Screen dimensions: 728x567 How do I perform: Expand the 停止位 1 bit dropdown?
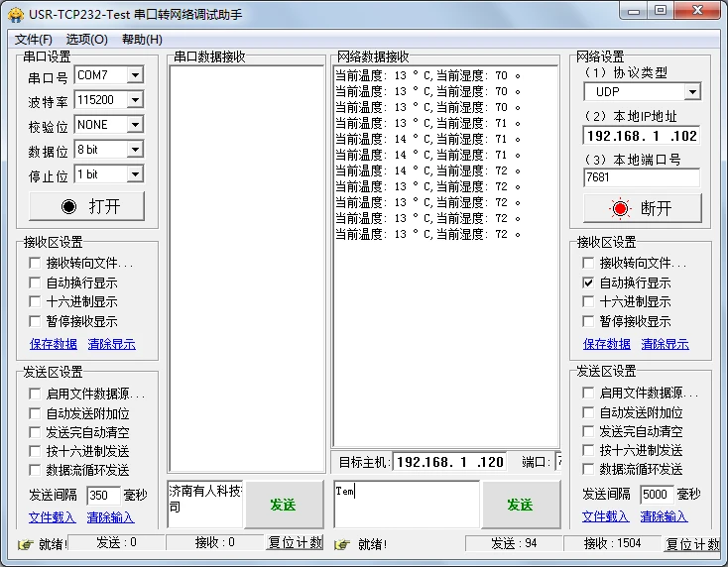(135, 174)
